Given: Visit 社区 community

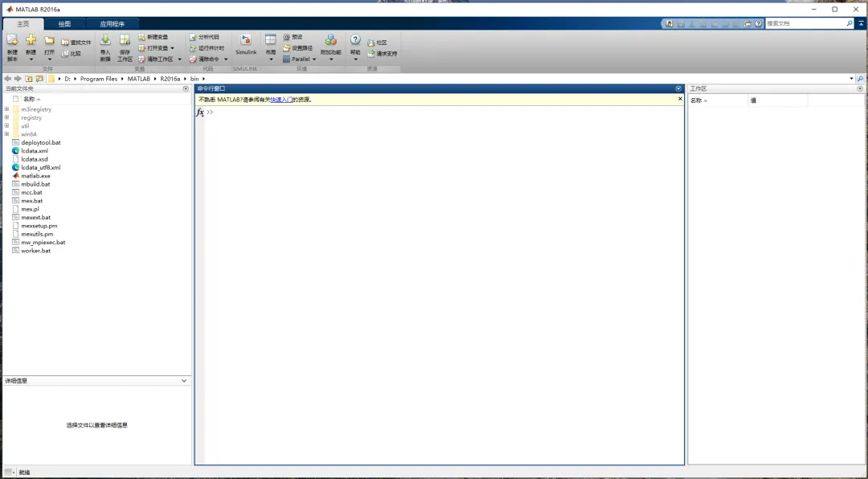Looking at the screenshot, I should (377, 43).
